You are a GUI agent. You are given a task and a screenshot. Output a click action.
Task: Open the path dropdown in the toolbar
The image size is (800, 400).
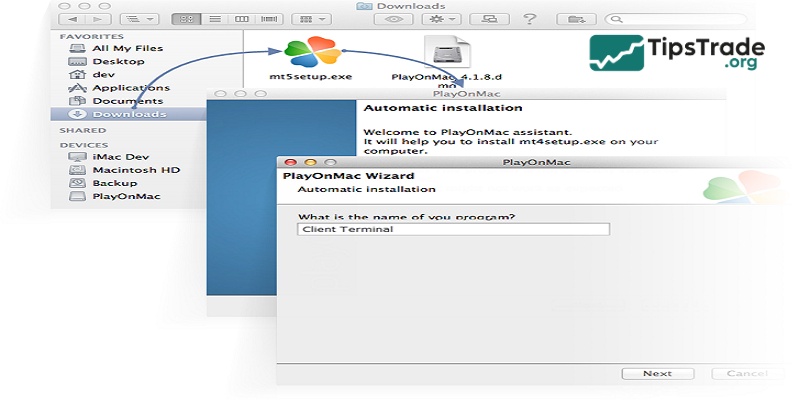(137, 18)
